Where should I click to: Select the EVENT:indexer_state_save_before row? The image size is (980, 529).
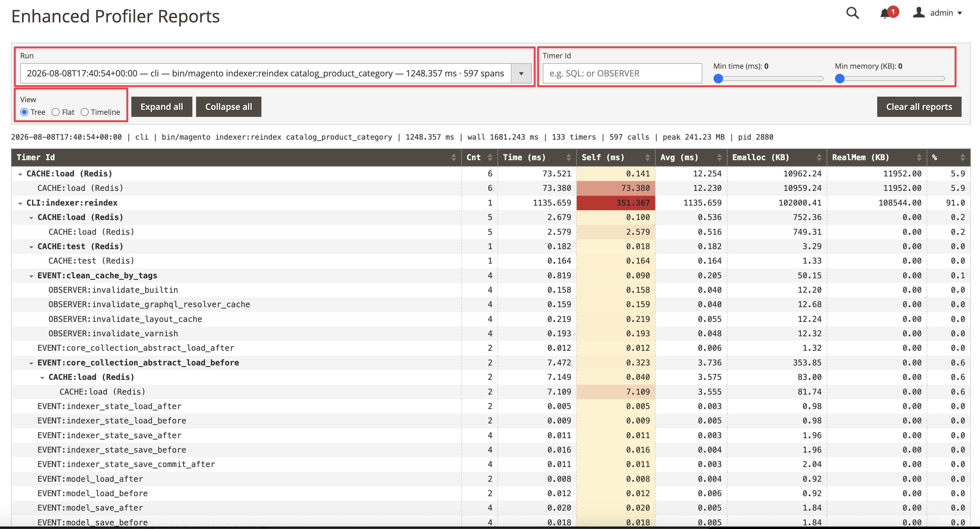point(491,450)
